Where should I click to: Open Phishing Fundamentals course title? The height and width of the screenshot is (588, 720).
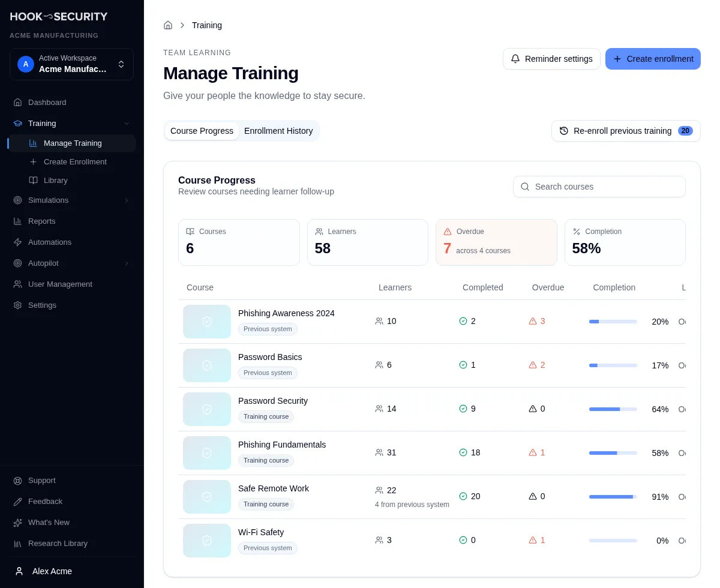[x=282, y=445]
